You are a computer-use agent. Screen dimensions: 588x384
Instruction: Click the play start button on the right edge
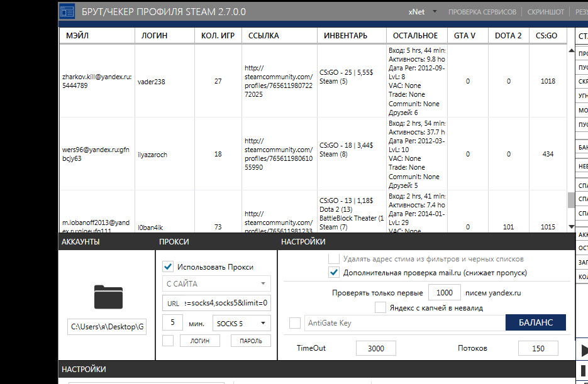coord(584,351)
